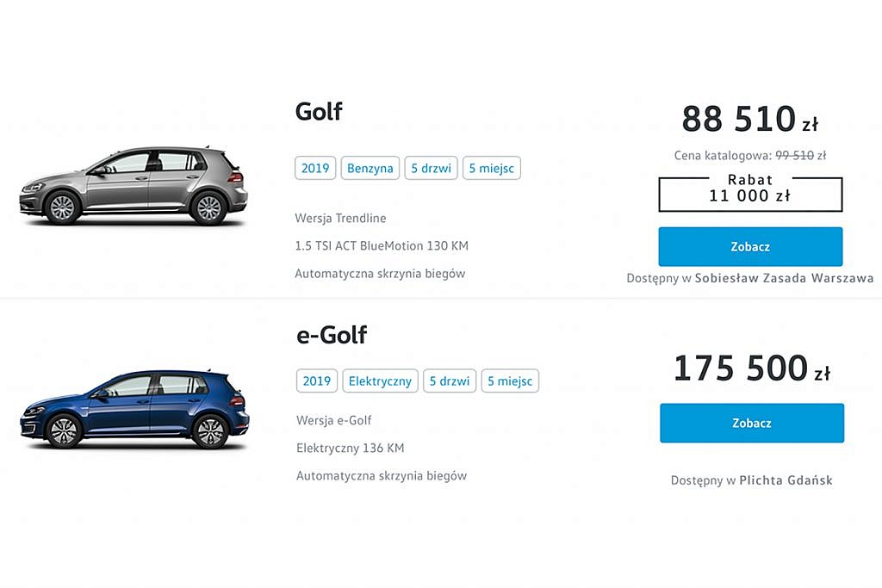Click the 175 500 zł price

pyautogui.click(x=751, y=368)
